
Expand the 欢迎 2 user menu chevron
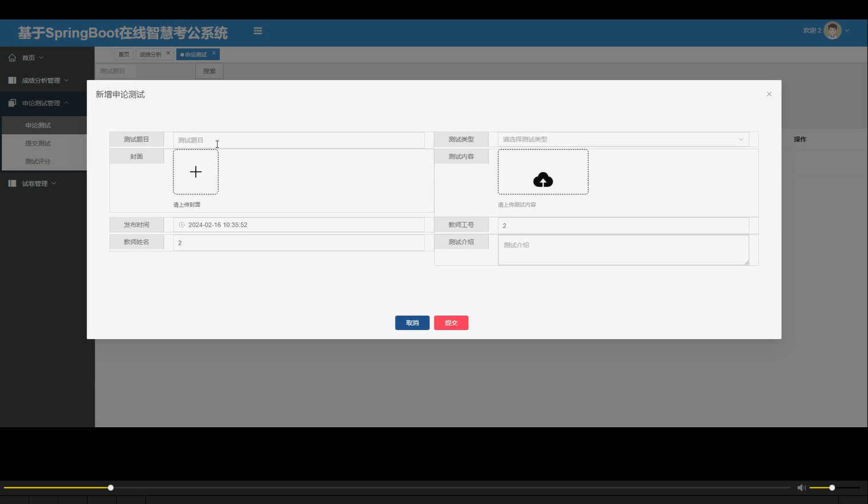[x=848, y=30]
